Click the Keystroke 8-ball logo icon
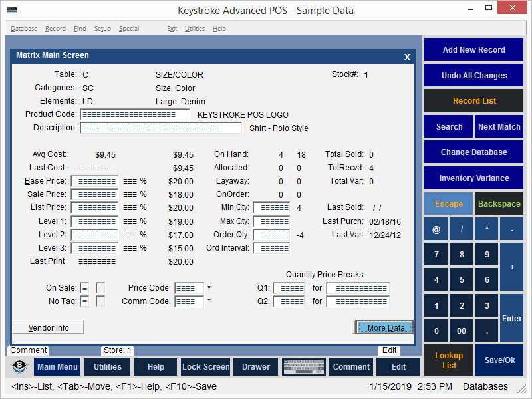The image size is (532, 399). [21, 367]
